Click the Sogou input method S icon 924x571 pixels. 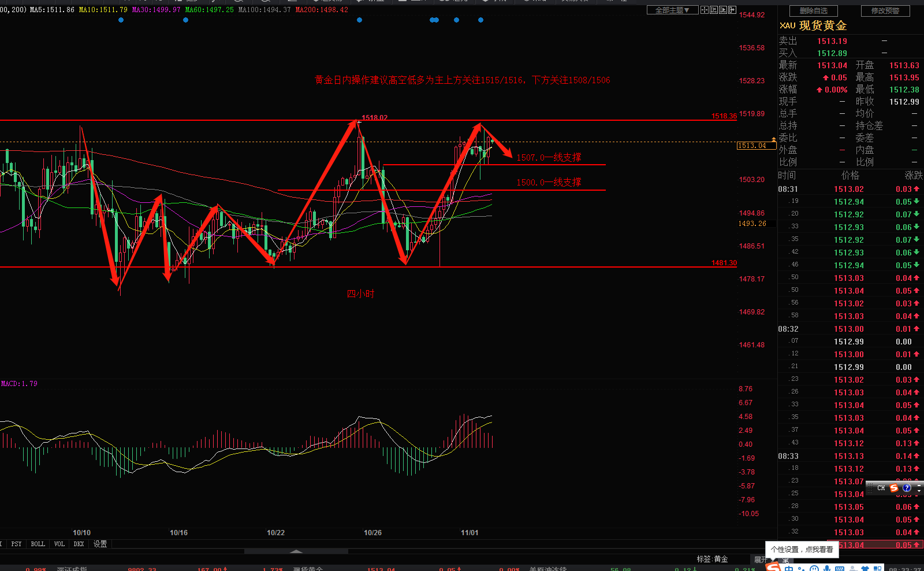pos(894,488)
